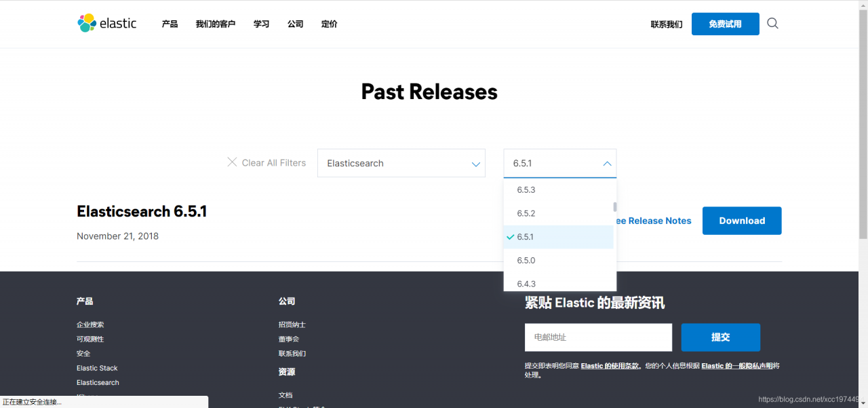Click the 电邮地址 email input field
Image resolution: width=868 pixels, height=408 pixels.
coord(597,337)
